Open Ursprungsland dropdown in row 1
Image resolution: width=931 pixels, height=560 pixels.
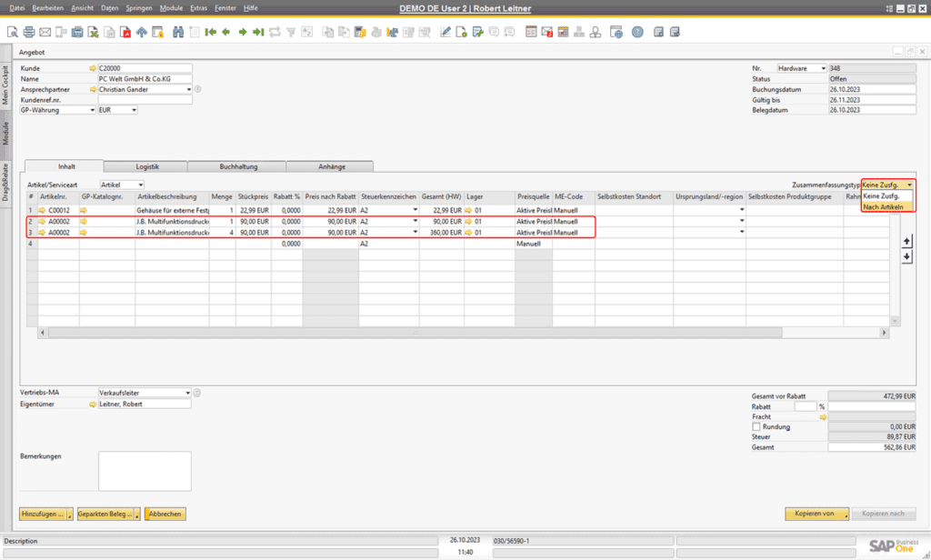(742, 210)
